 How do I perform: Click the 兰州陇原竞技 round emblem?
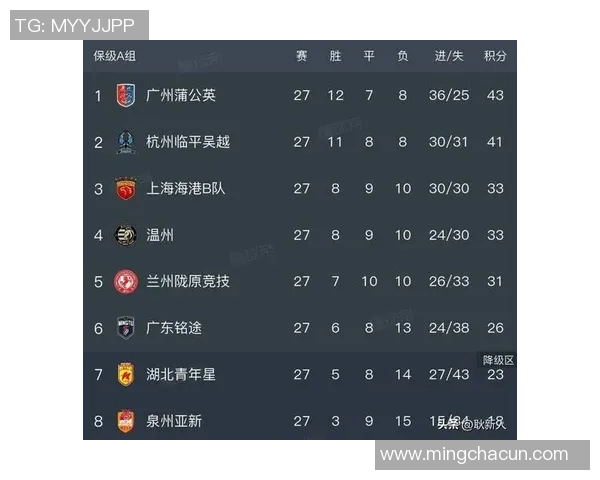pos(125,281)
